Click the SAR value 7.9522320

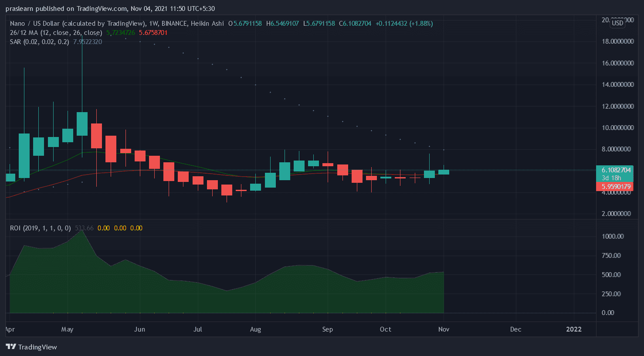[88, 42]
